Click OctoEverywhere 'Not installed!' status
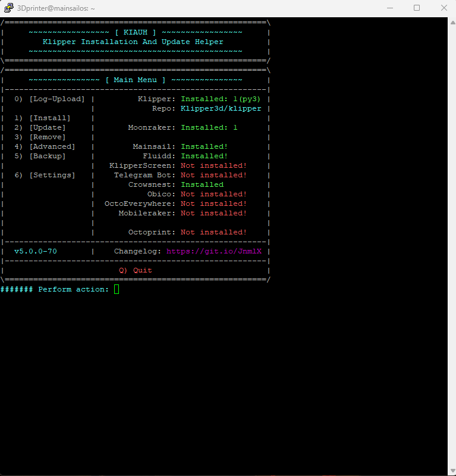Image resolution: width=456 pixels, height=476 pixels. click(214, 203)
